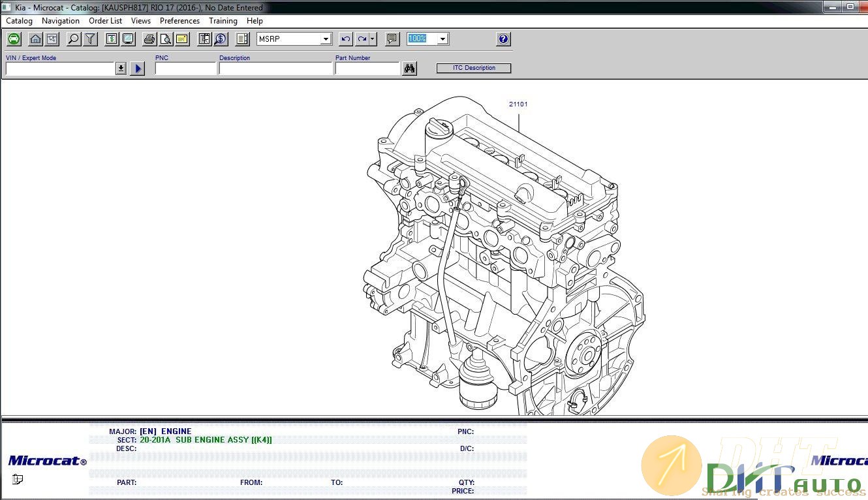Open the Preferences menu

(179, 21)
